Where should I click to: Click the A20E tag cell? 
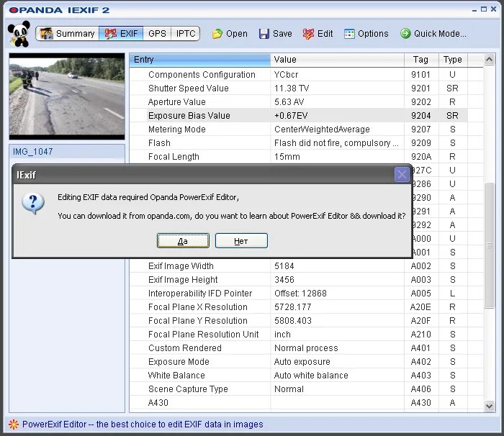pyautogui.click(x=420, y=306)
